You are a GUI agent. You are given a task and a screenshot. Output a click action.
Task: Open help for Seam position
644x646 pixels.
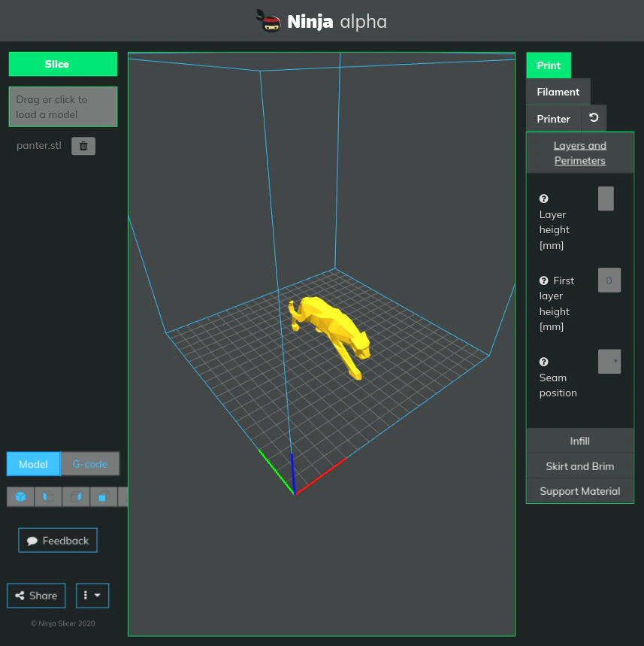[543, 362]
